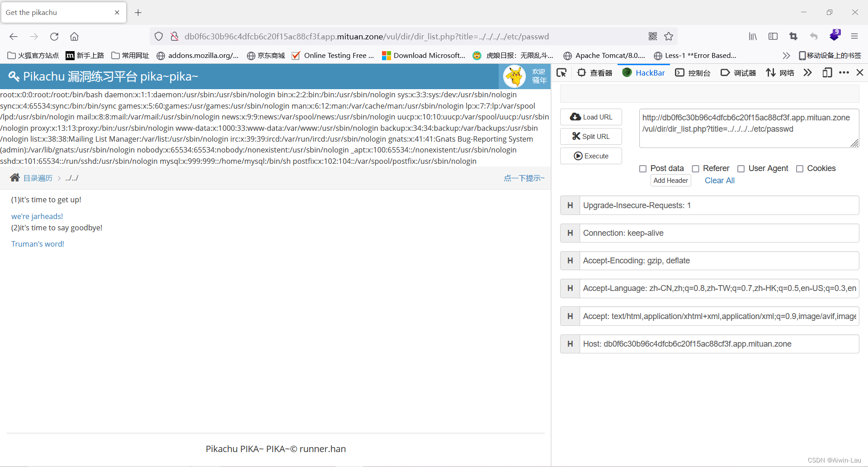Viewport: 868px width, 467px height.
Task: Edit the Accept-Encoding header field
Action: coord(719,261)
